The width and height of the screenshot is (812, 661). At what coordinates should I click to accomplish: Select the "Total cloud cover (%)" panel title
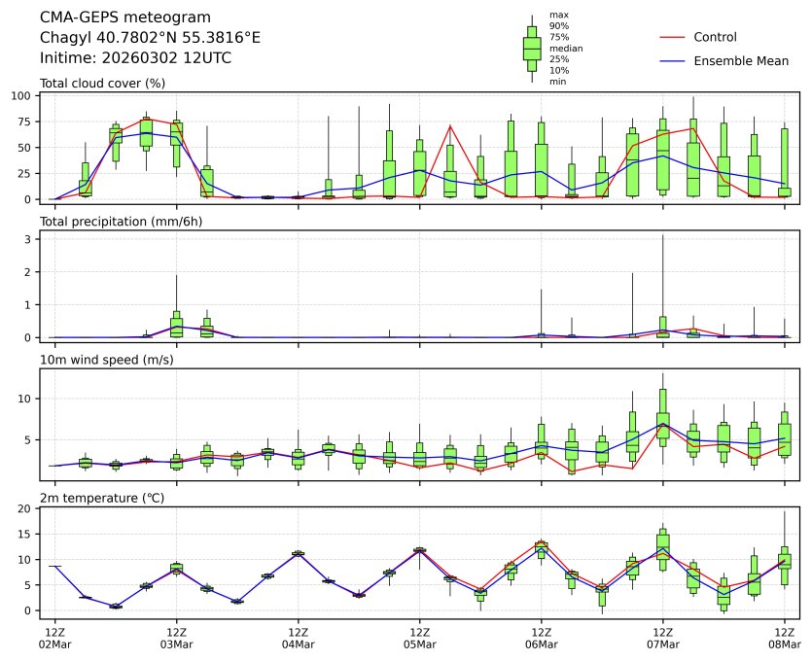[102, 83]
